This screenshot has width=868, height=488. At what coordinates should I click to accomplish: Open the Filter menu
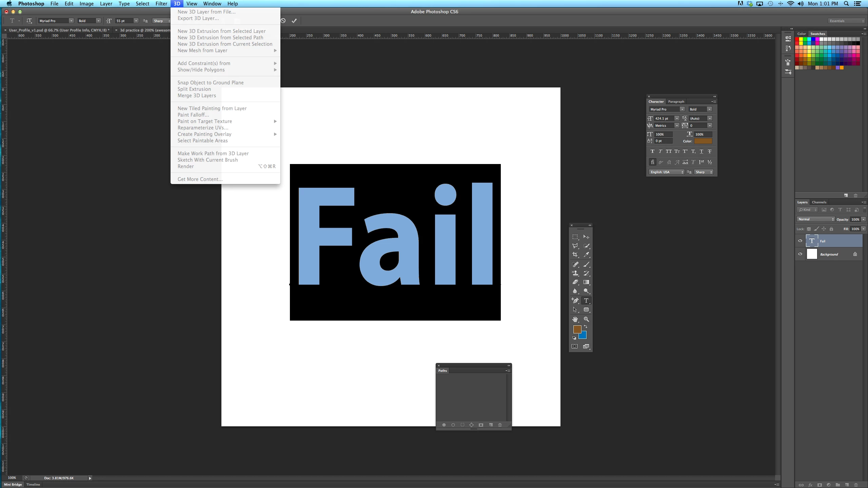[x=161, y=4]
